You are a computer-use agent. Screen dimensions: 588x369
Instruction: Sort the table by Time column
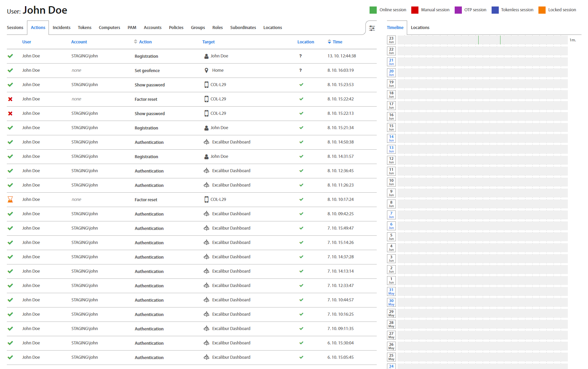point(337,42)
